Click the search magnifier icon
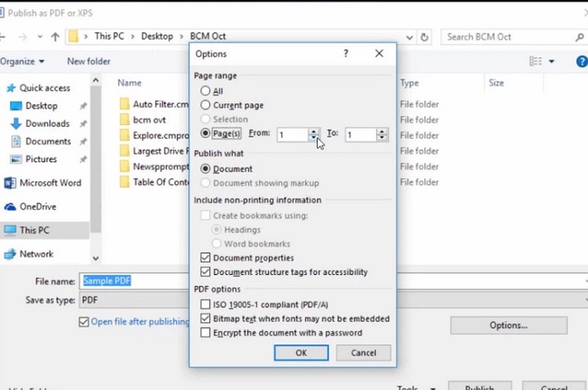Image resolution: width=588 pixels, height=390 pixels. point(580,37)
